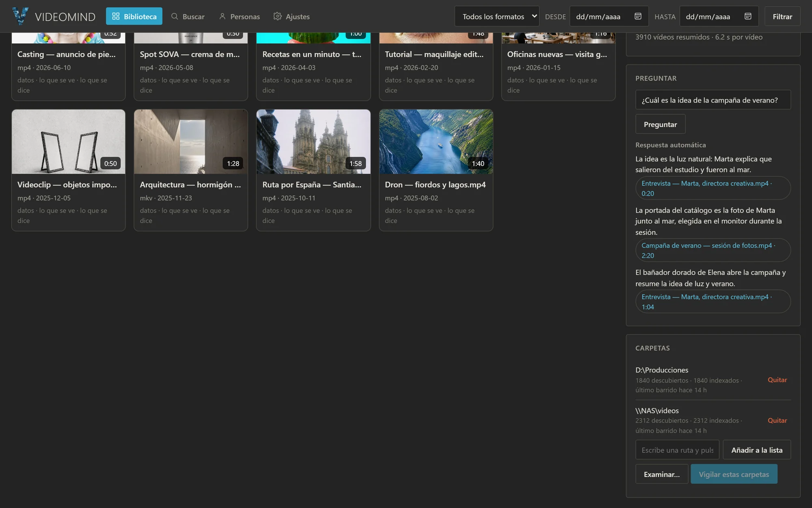This screenshot has width=812, height=508.
Task: Remove the \\NAS\videos folder with Quitar
Action: [x=777, y=420]
